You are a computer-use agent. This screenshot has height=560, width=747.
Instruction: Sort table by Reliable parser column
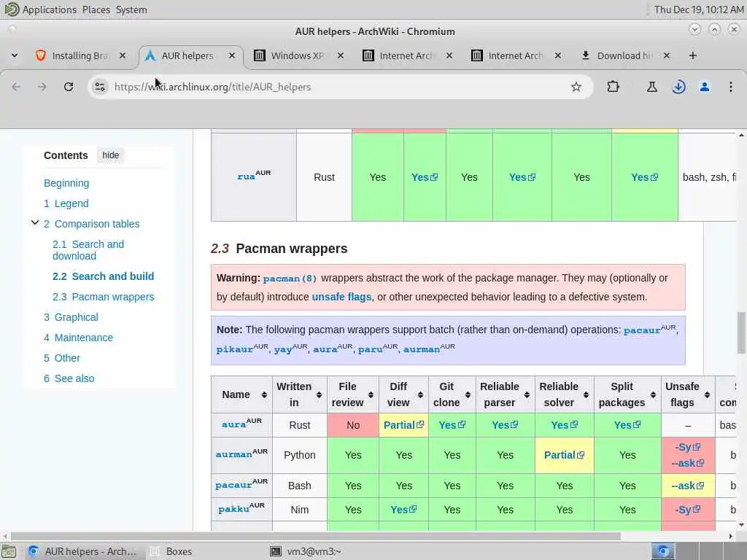505,394
